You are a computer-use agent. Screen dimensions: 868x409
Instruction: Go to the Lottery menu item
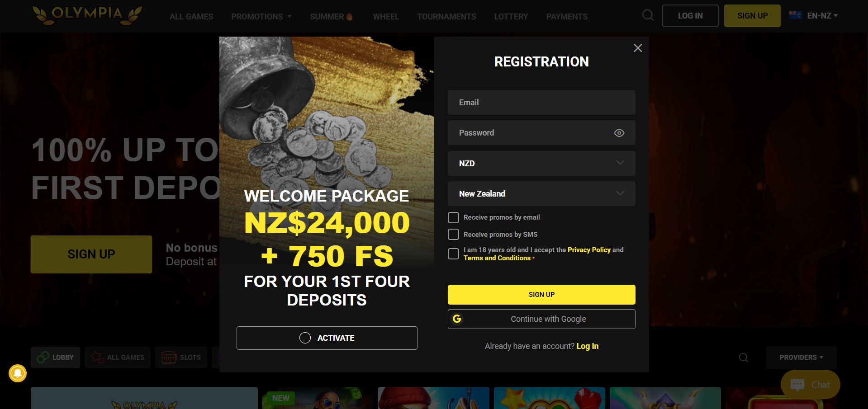[x=511, y=17]
